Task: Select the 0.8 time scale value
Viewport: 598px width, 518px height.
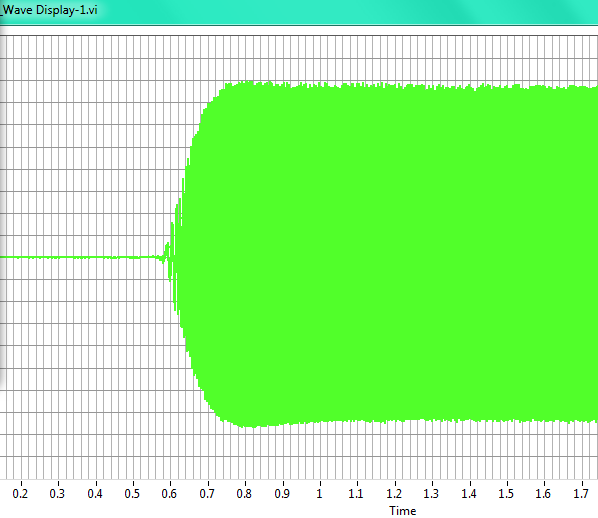Action: [x=244, y=494]
